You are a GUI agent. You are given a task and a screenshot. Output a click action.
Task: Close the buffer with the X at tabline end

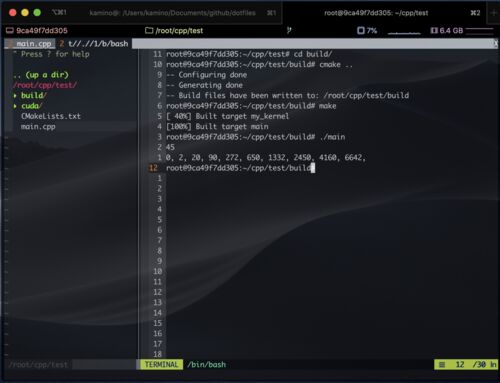pyautogui.click(x=496, y=44)
